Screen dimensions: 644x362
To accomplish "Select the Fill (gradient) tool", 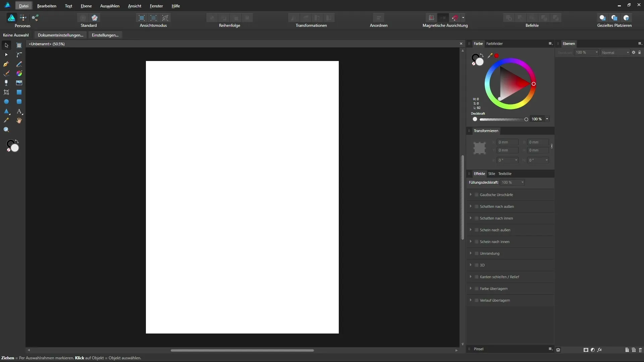I will (x=19, y=73).
